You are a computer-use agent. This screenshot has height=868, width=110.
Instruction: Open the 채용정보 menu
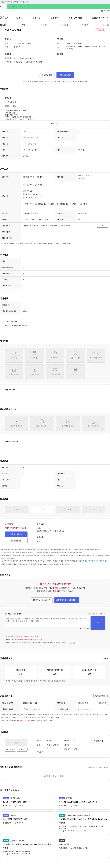point(18,18)
